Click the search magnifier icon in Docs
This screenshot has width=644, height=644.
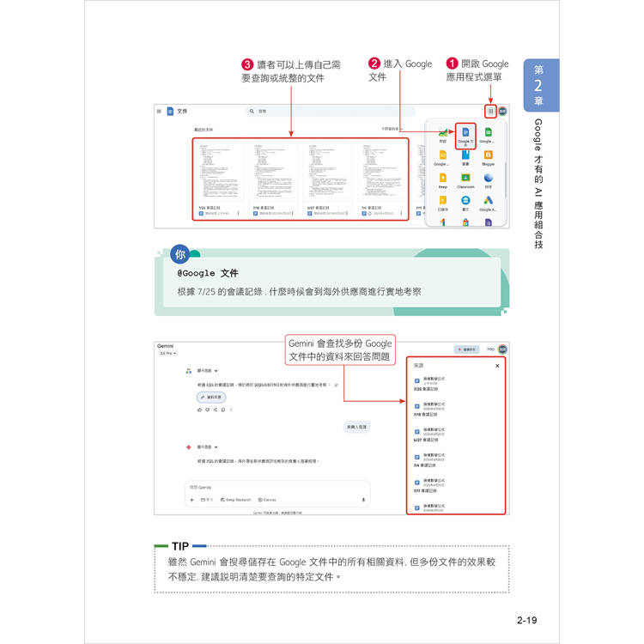click(x=252, y=112)
